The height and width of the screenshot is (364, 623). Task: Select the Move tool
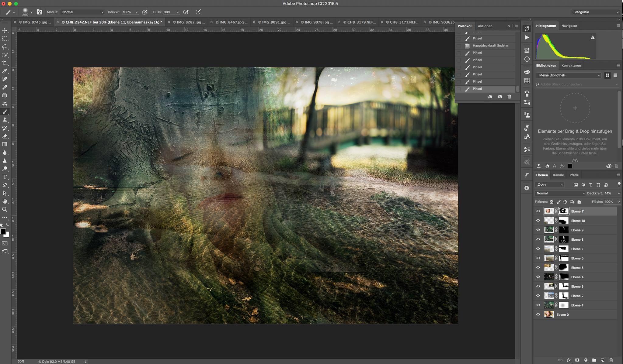5,30
